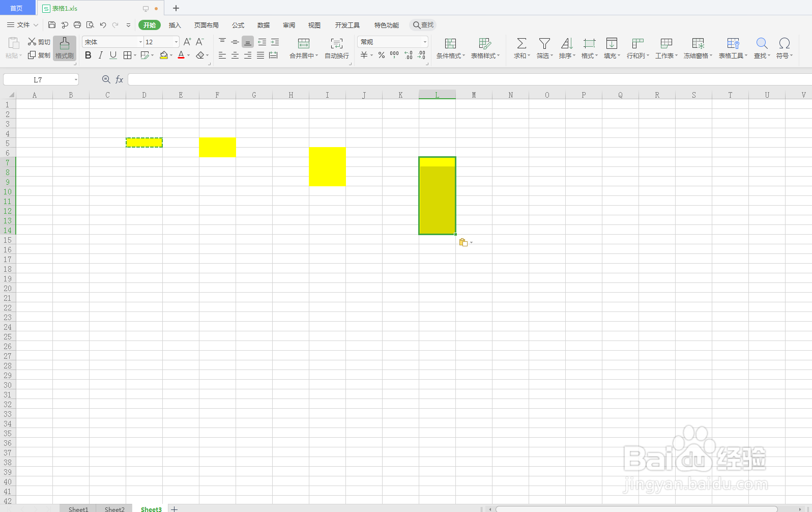Screen dimensions: 812x512
Task: Switch to the 插入 tab
Action: pos(175,25)
